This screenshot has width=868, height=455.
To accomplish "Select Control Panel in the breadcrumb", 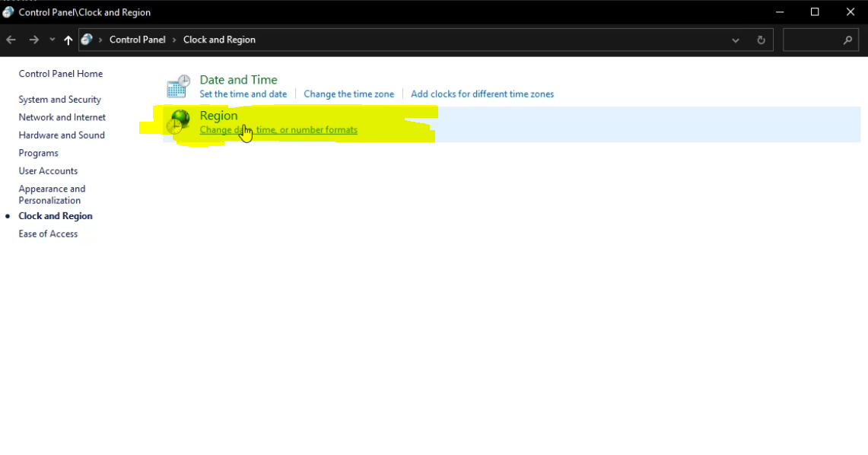I will click(x=137, y=40).
